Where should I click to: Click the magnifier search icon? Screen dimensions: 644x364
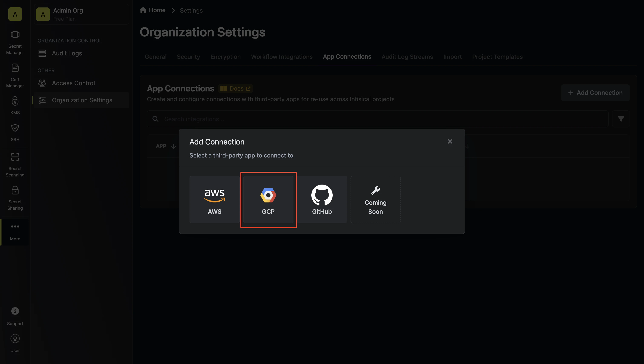coord(155,119)
